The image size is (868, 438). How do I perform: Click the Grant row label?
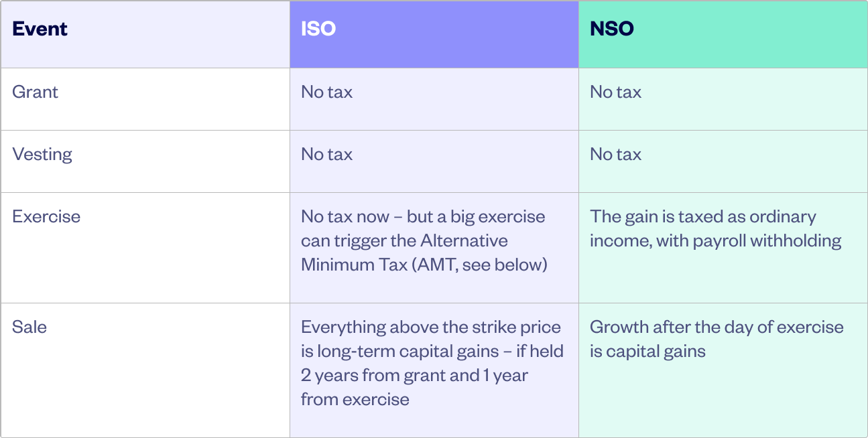pyautogui.click(x=36, y=92)
